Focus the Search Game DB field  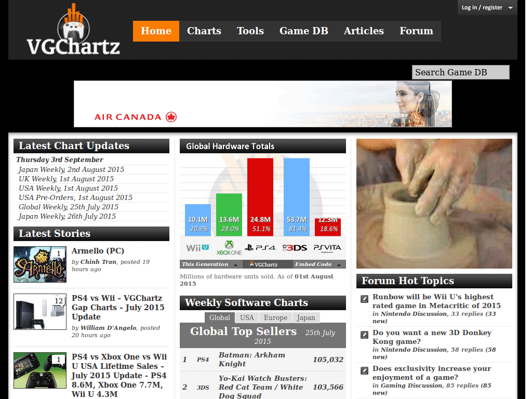460,72
